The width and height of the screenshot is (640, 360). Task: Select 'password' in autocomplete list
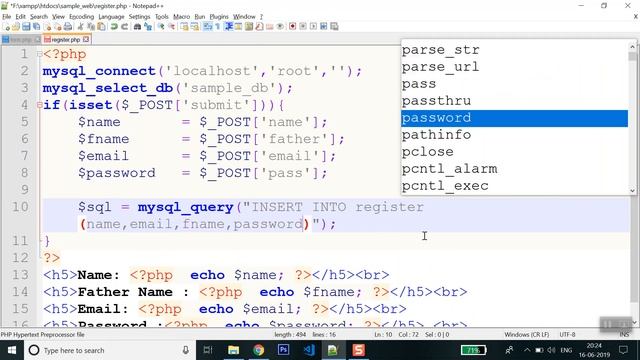coord(514,118)
